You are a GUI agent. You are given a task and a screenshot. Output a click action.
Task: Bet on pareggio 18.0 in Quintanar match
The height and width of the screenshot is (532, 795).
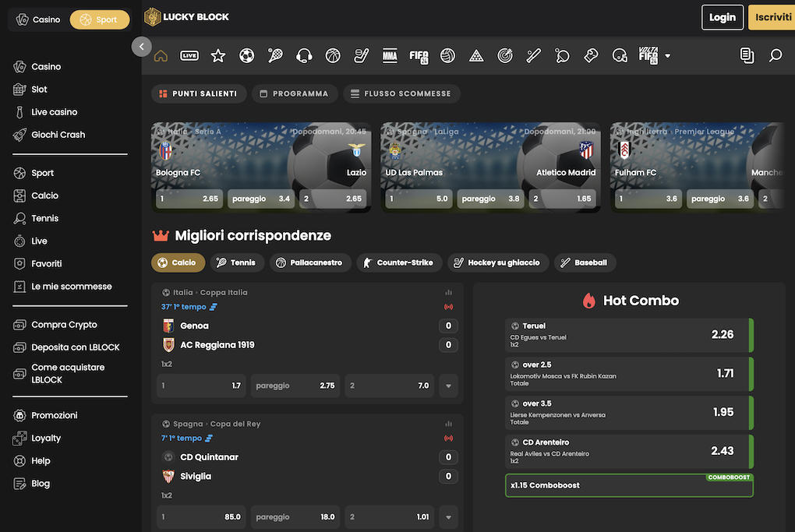tap(295, 516)
